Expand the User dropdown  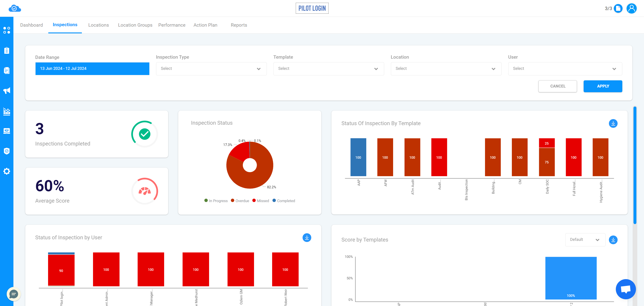[565, 68]
